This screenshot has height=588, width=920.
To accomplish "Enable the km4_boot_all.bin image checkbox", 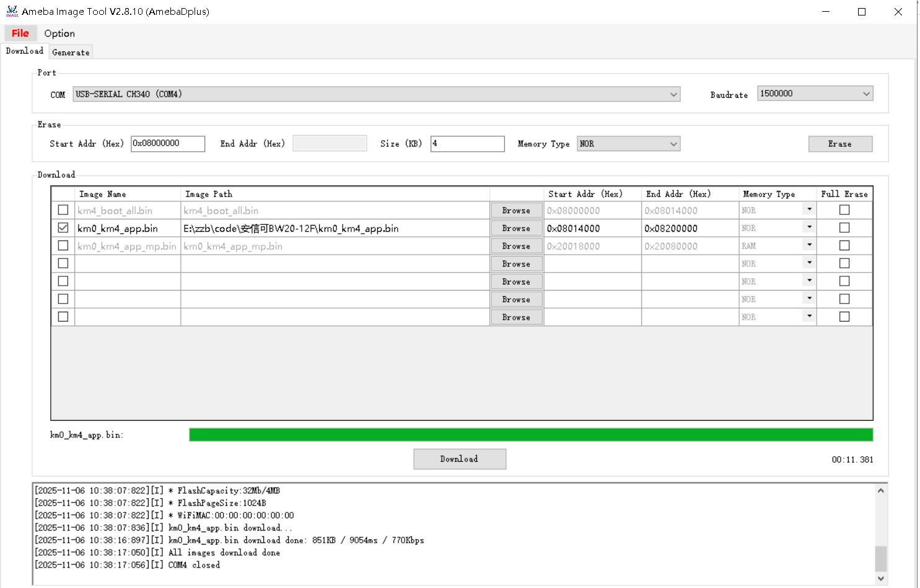I will (63, 210).
